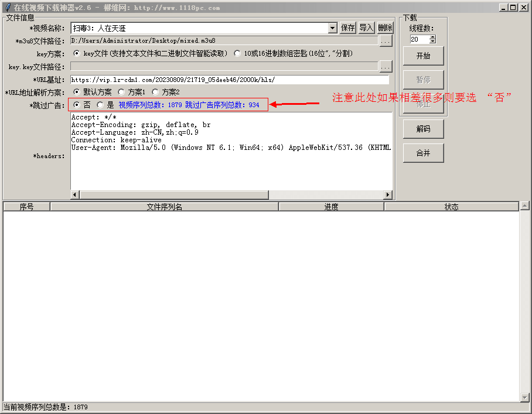532x414 pixels.
Task: Select 默认方案 URL parsing option
Action: point(77,92)
